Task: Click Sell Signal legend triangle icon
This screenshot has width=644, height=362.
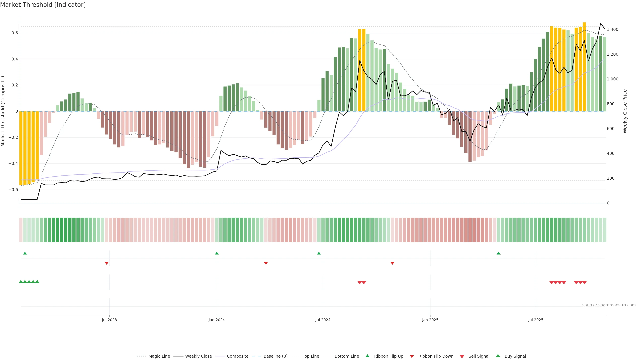Action: click(462, 356)
